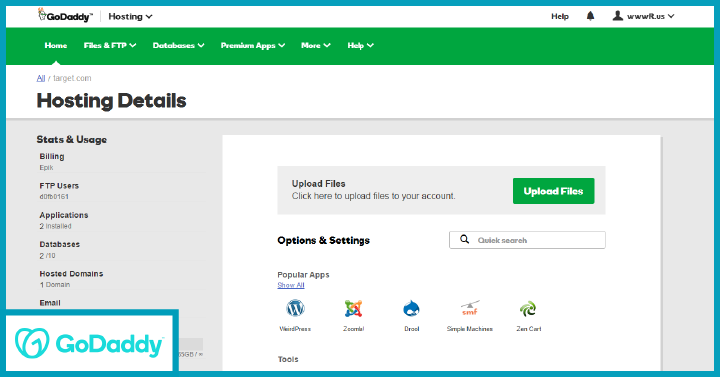Select Databases in Stats & Usage
This screenshot has width=720, height=377.
tap(60, 244)
